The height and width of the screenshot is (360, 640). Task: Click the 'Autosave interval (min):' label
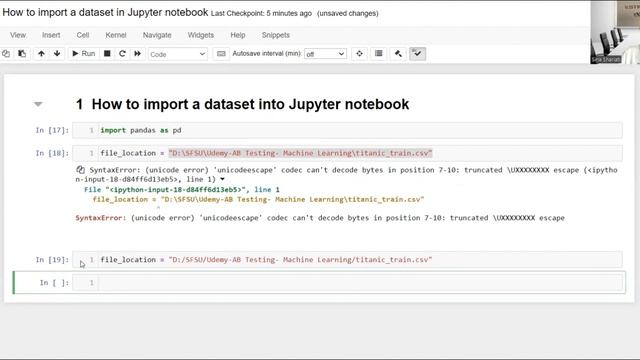coord(267,53)
